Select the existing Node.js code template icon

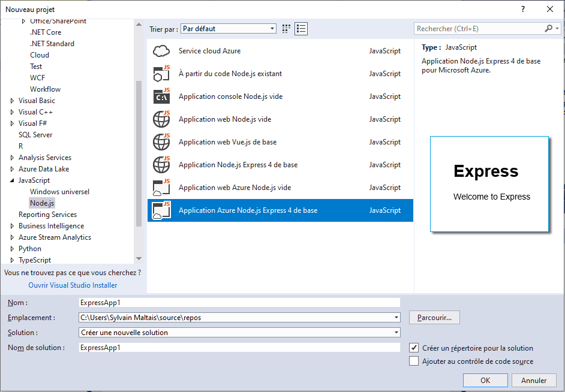click(162, 74)
